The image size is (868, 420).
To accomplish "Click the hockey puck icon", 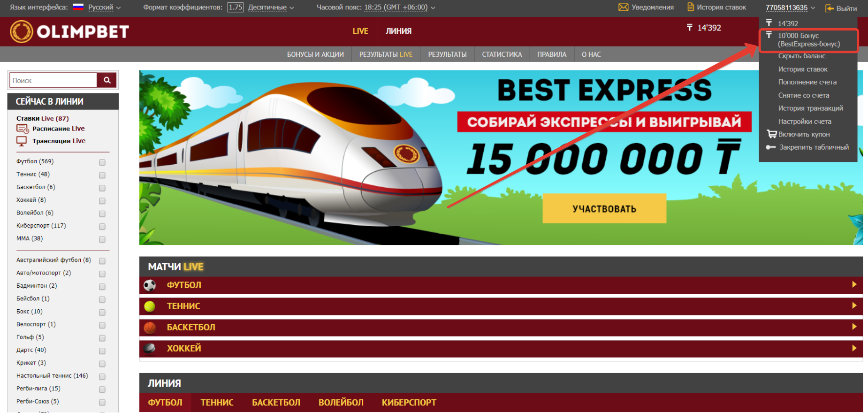I will [150, 348].
